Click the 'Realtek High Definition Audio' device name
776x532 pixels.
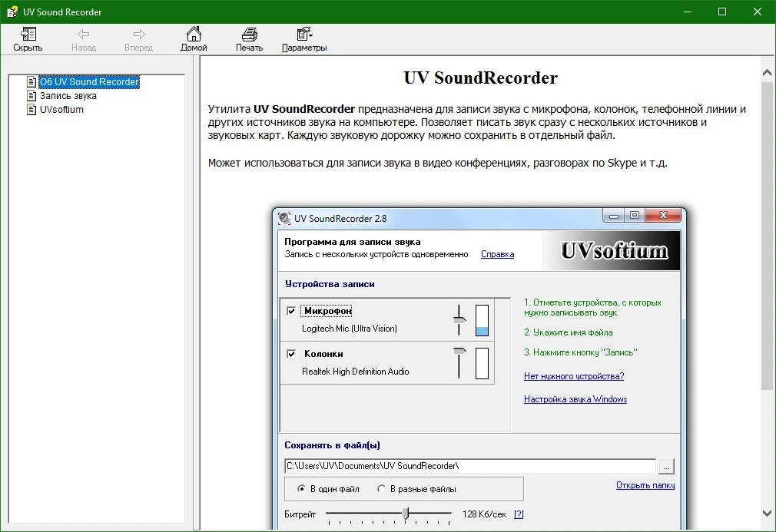click(x=355, y=372)
